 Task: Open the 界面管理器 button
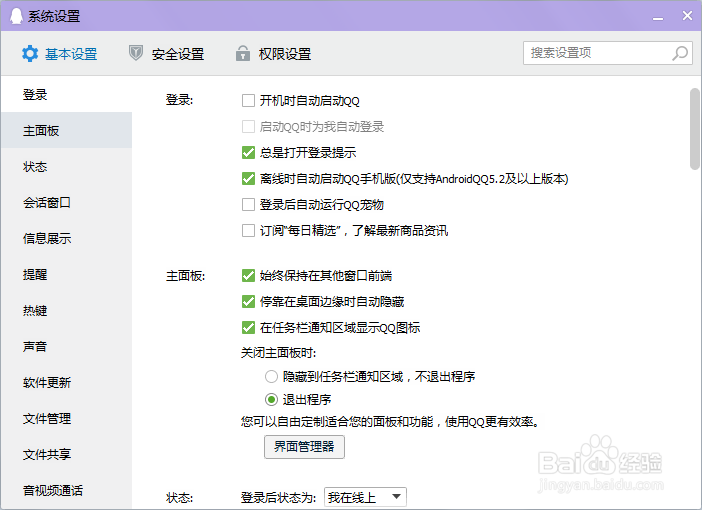coord(304,446)
